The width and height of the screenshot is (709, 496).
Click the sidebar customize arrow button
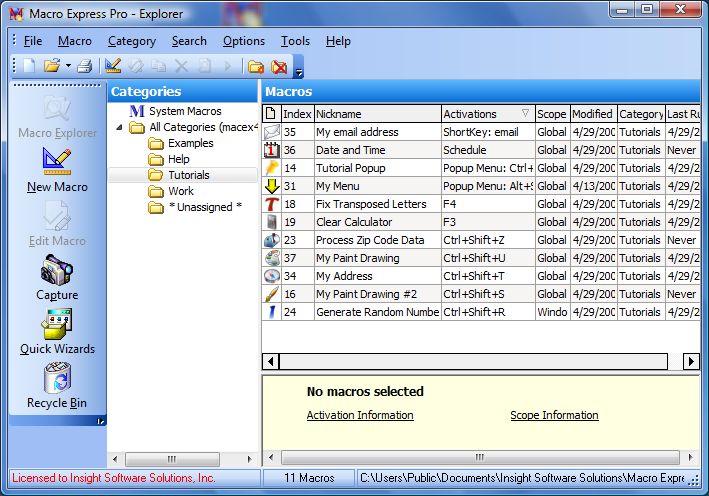click(100, 421)
